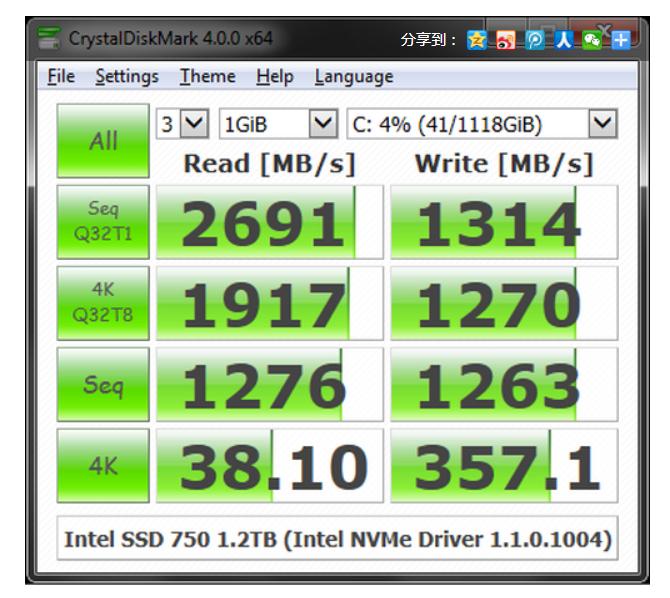Share to Tencent Weibo icon
This screenshot has width=670, height=598.
[x=535, y=41]
